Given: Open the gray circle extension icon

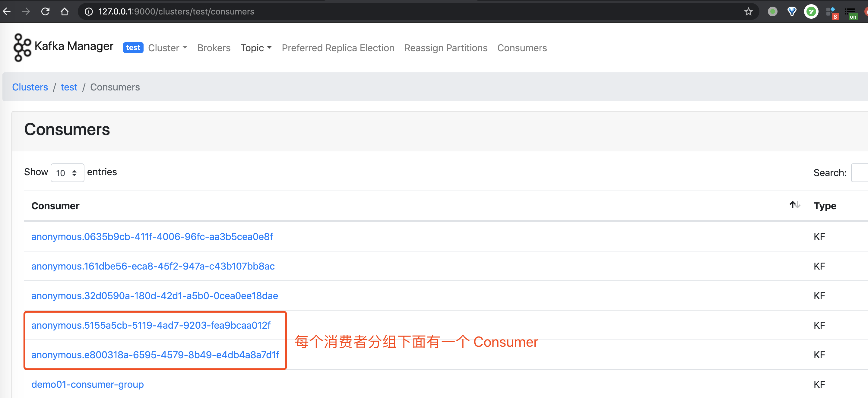Looking at the screenshot, I should coord(772,11).
